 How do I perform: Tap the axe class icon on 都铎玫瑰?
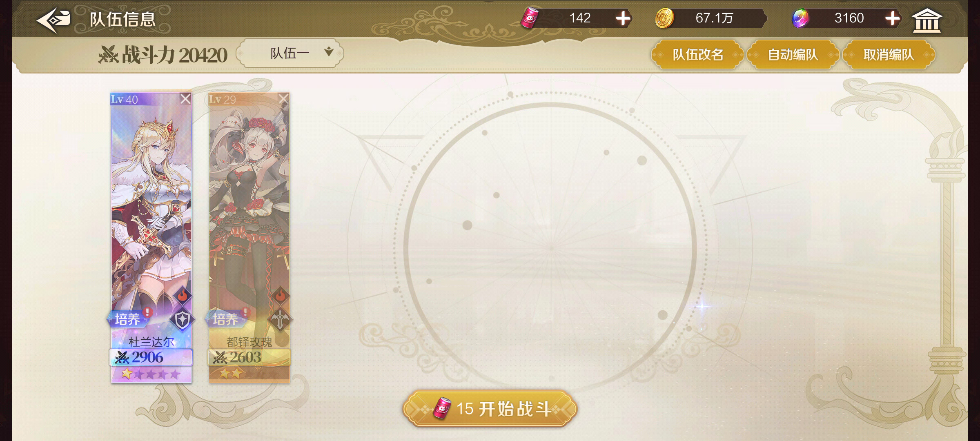point(280,320)
